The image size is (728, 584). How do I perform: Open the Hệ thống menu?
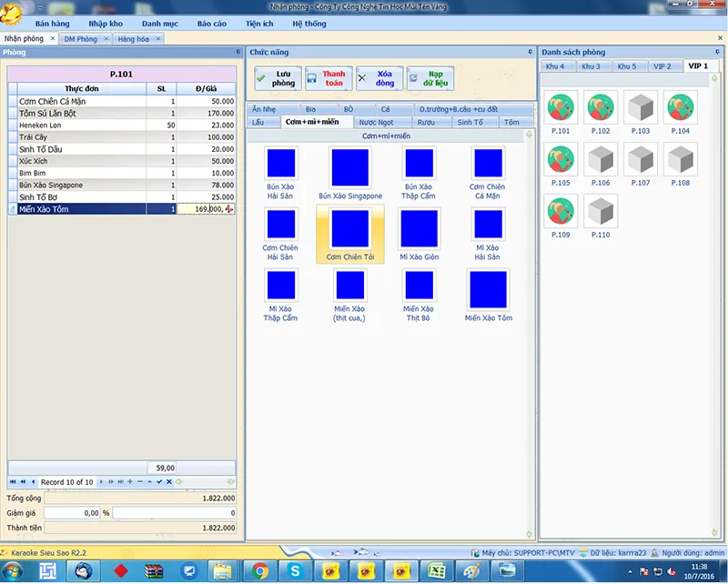(309, 24)
